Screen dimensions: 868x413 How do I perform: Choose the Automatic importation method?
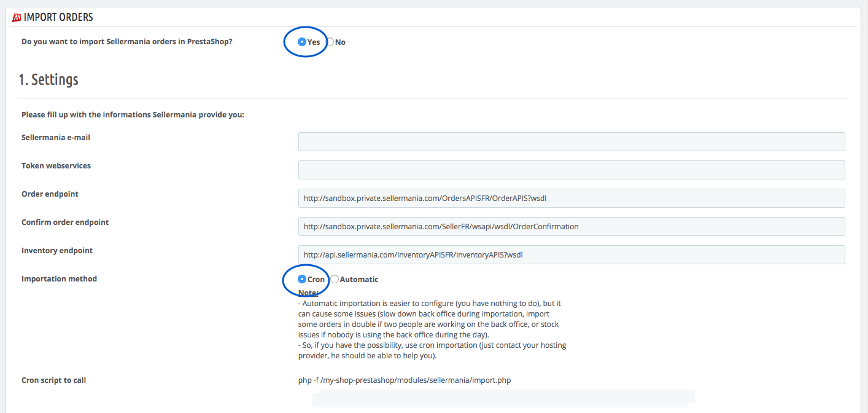coord(335,279)
